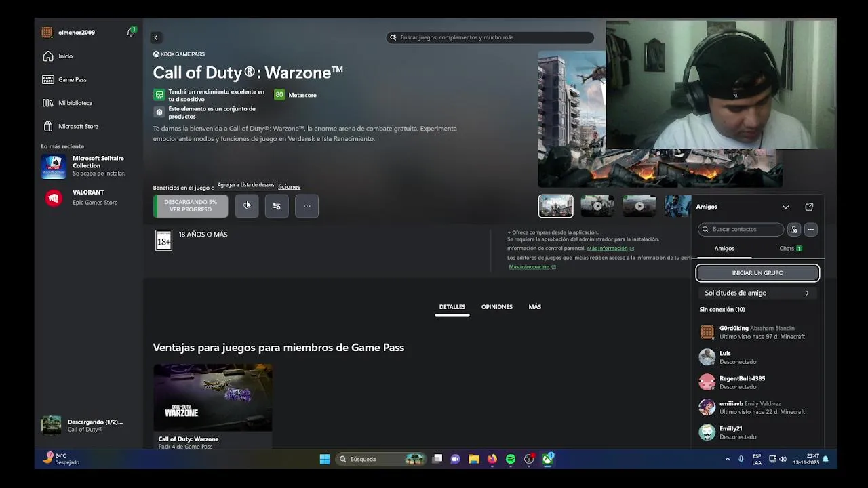Open Firefox from taskbar

coord(492,459)
